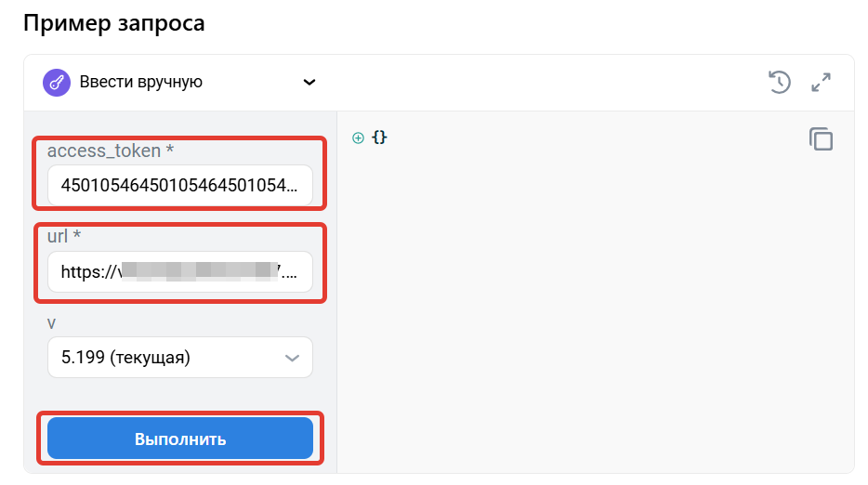Click the purple key icon

(x=57, y=82)
